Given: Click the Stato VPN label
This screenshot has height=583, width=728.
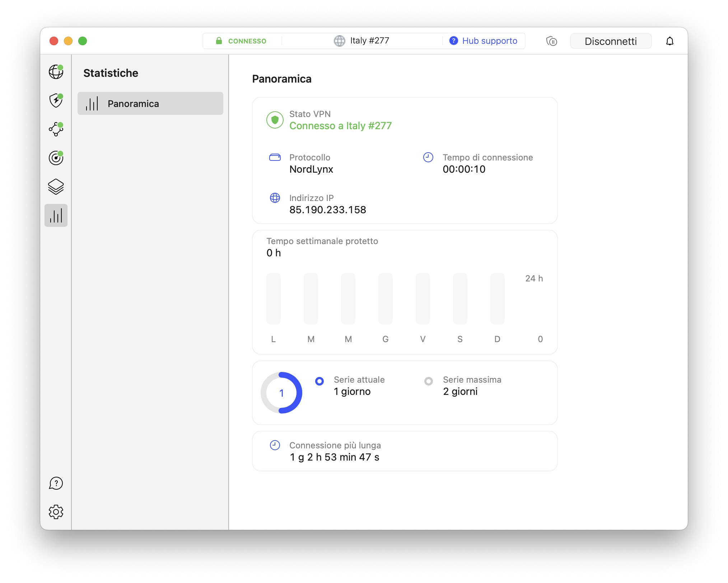Looking at the screenshot, I should pos(310,114).
